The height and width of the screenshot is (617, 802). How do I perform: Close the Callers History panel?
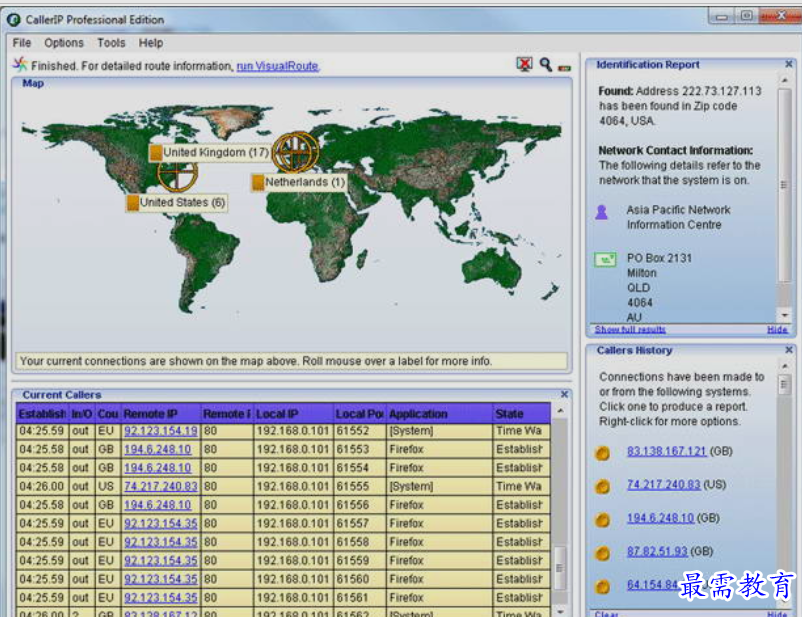click(x=788, y=350)
